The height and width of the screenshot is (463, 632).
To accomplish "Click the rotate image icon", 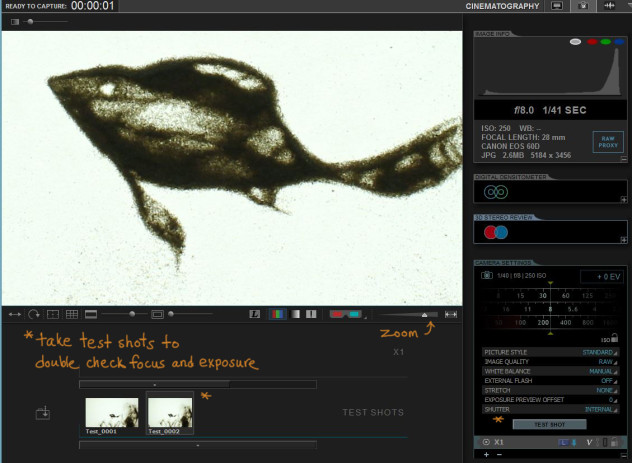I will pyautogui.click(x=33, y=314).
